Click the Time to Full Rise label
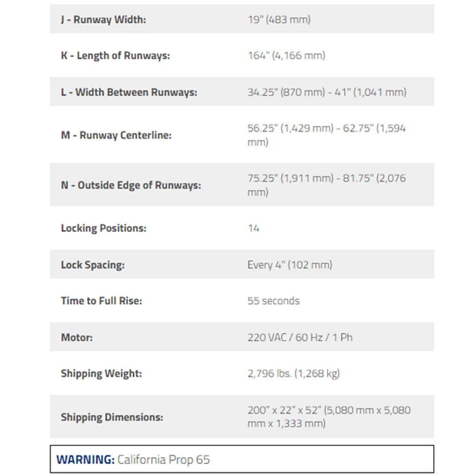Viewport: 476px width, 476px height. tap(101, 301)
